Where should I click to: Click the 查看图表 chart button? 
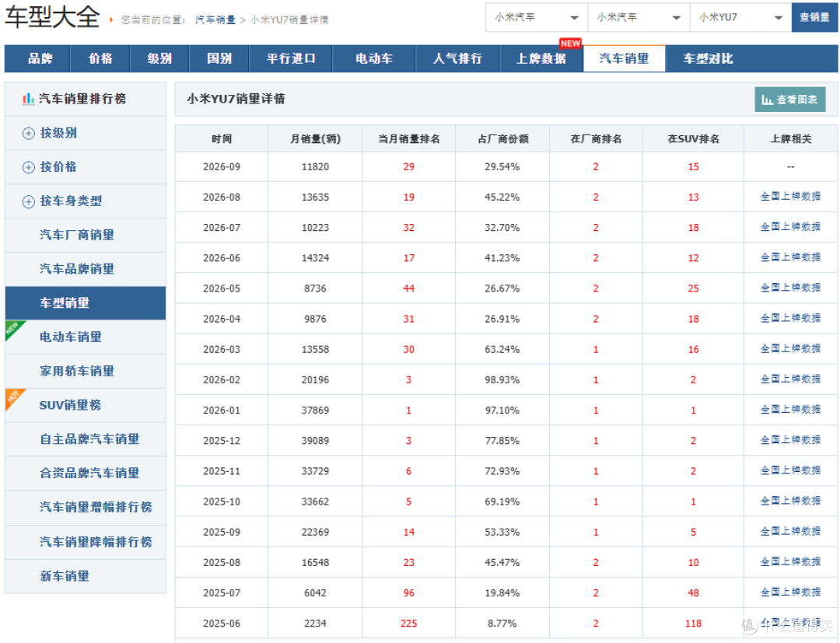[789, 100]
